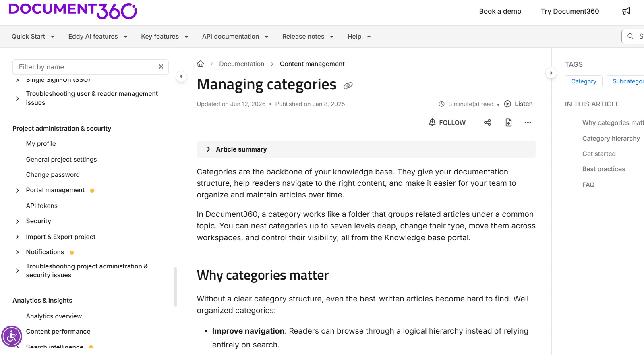The width and height of the screenshot is (644, 355).
Task: Select the Subcategory tag
Action: 625,81
